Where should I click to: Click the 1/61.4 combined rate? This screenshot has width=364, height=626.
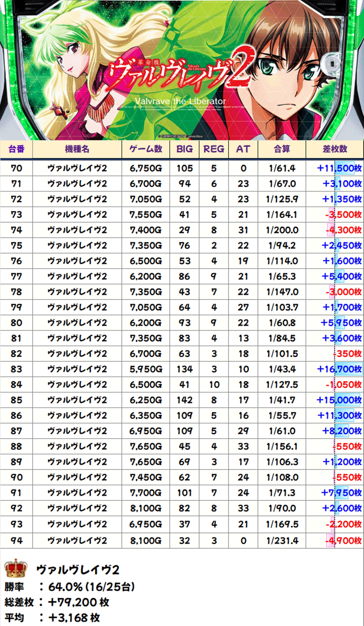click(282, 168)
